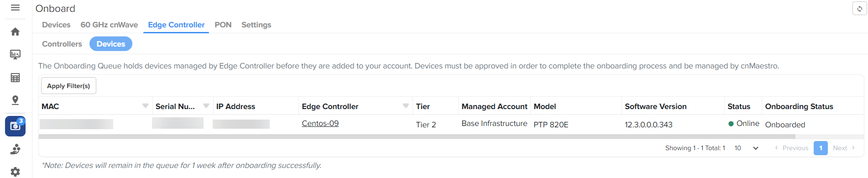Switch to the 60 GHz cnWave tab
Screen dimensions: 868x178
tap(109, 25)
